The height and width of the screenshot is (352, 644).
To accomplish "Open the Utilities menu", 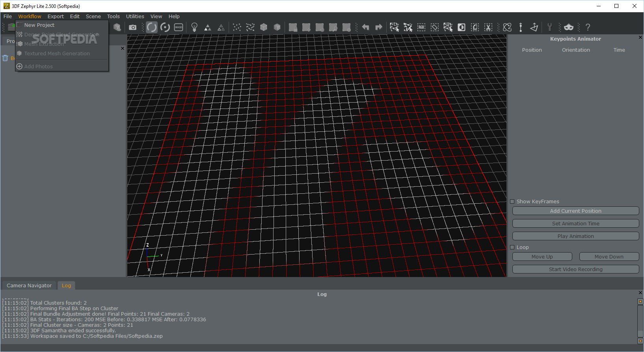I will pyautogui.click(x=135, y=16).
